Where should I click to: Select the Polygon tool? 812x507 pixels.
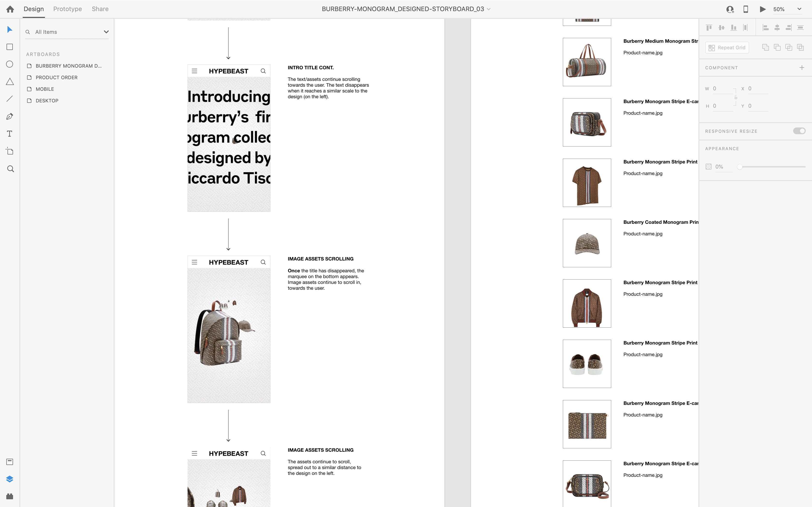10,82
